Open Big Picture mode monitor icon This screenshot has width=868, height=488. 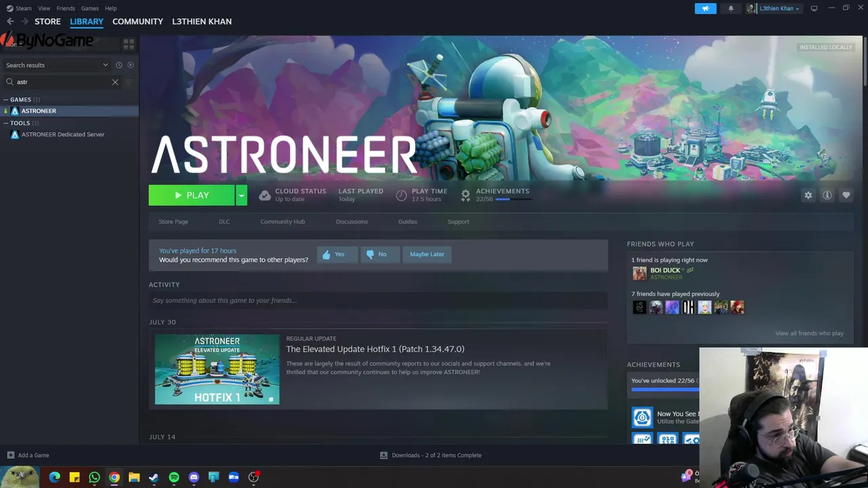pyautogui.click(x=814, y=8)
